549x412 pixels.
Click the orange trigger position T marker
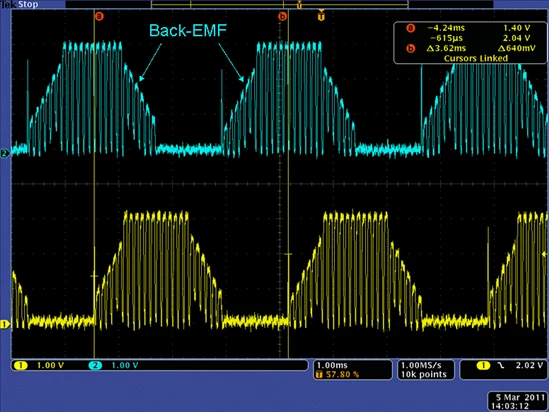321,16
